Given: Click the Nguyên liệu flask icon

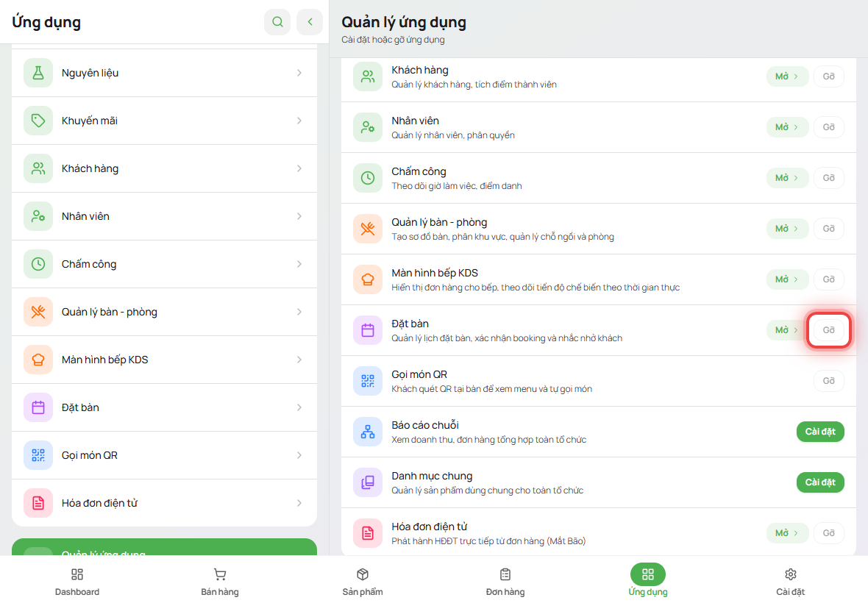Looking at the screenshot, I should tap(38, 73).
